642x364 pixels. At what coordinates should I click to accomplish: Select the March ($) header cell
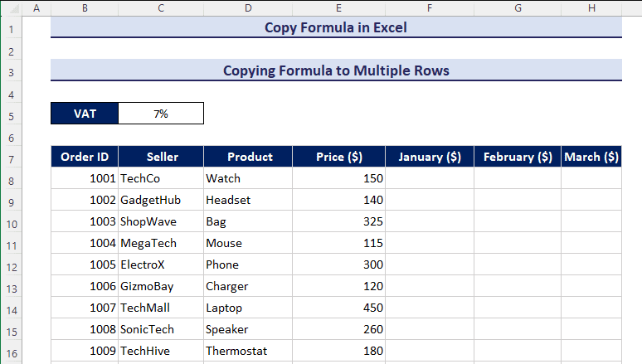591,157
